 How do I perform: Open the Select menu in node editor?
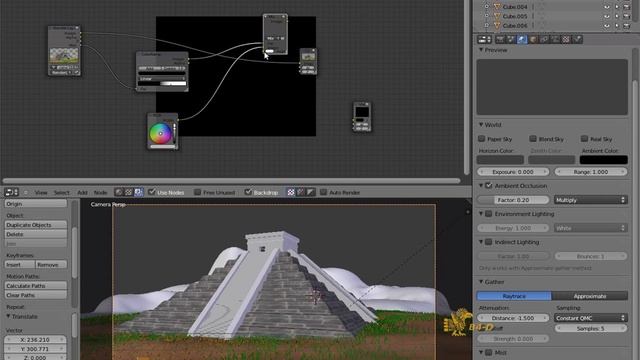click(62, 192)
